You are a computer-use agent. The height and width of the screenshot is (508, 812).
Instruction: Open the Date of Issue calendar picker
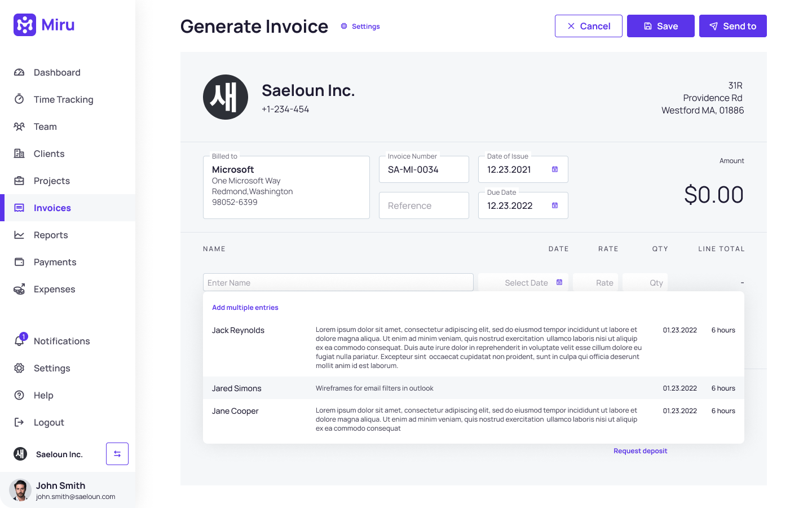[555, 169]
